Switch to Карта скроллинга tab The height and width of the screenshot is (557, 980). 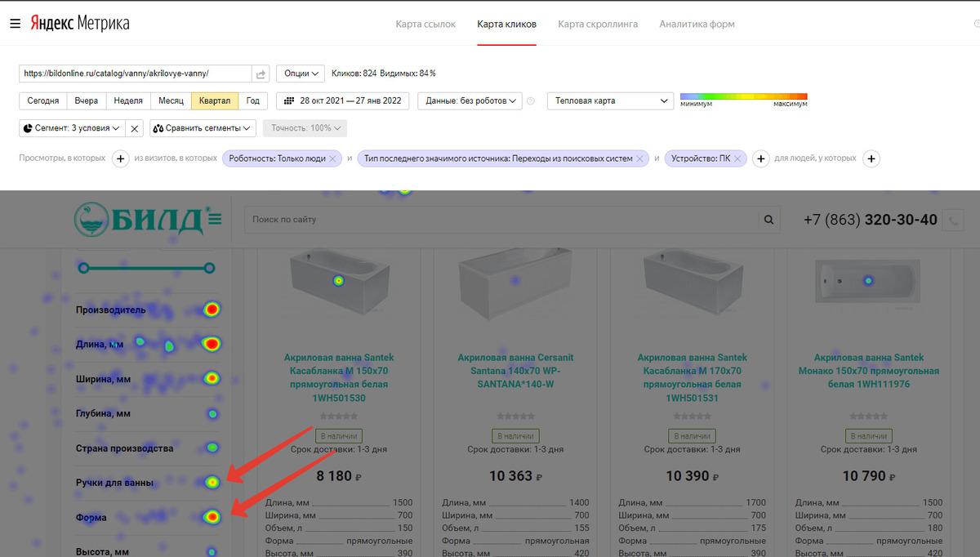tap(598, 25)
